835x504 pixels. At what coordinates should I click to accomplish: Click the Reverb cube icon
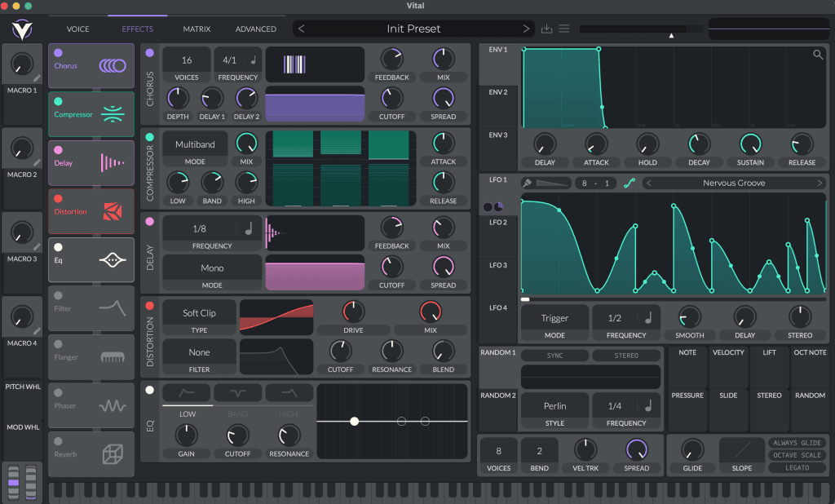click(x=113, y=454)
